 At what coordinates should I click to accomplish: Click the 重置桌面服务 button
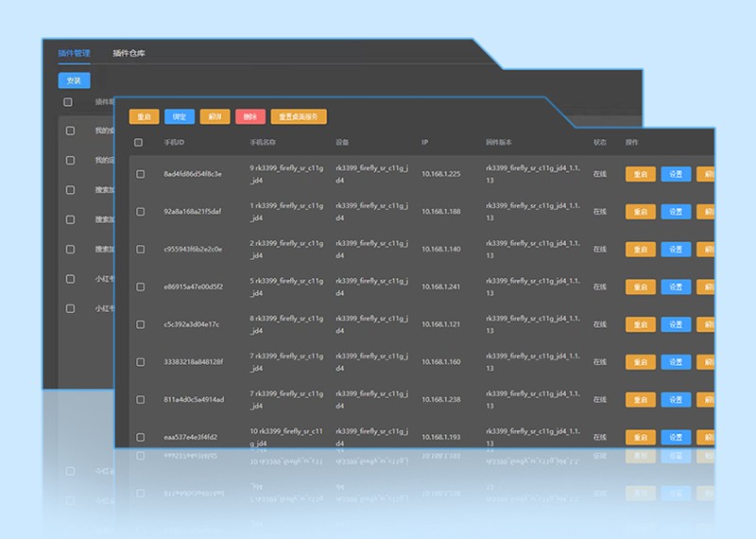pyautogui.click(x=299, y=116)
